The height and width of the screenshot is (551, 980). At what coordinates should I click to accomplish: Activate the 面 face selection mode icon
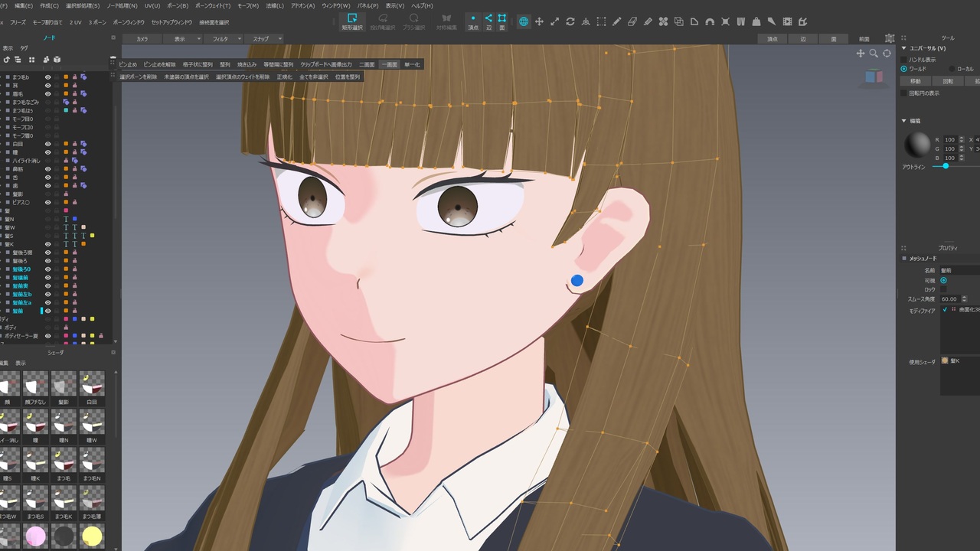point(502,21)
